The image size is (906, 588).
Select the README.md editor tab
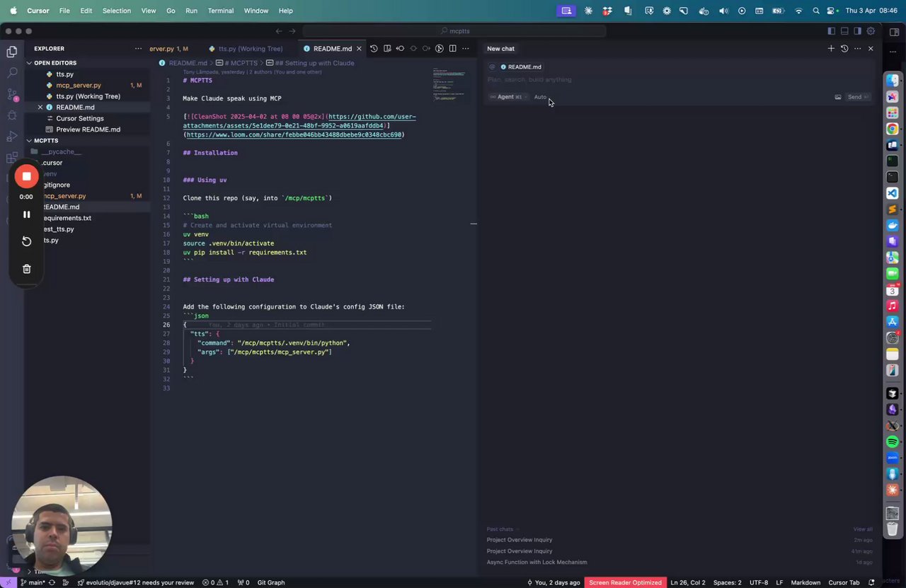333,49
